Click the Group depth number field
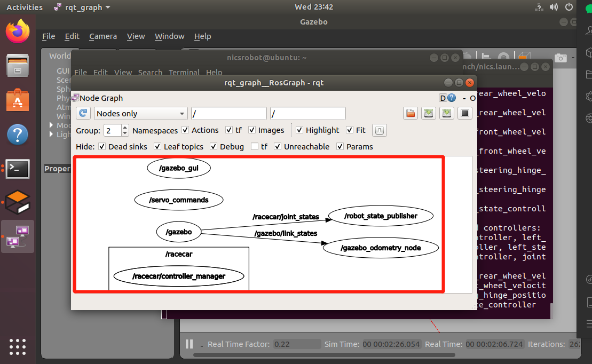592x364 pixels. tap(113, 131)
